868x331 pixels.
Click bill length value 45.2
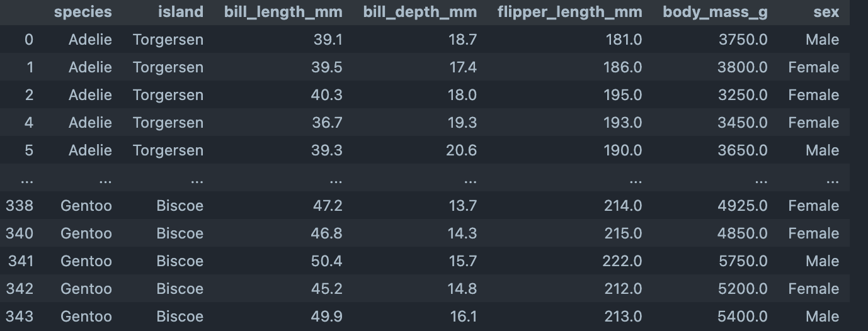[328, 289]
